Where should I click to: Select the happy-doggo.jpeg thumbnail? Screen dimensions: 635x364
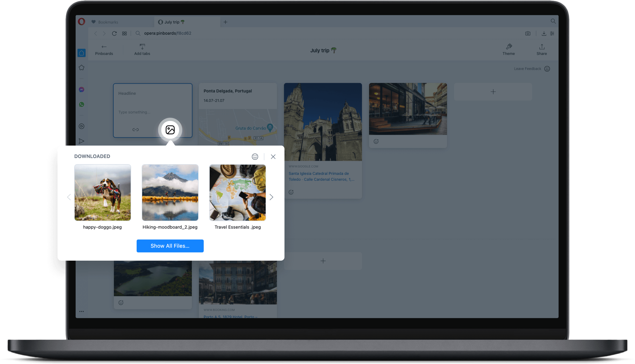(103, 192)
